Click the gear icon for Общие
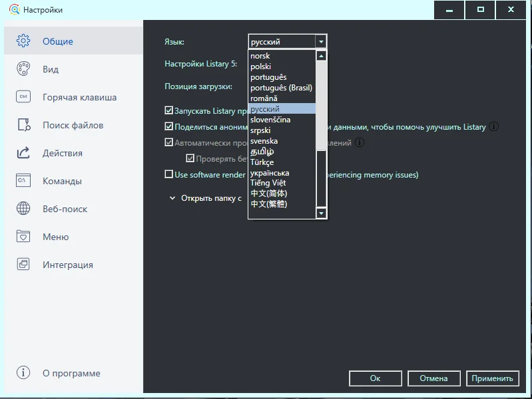Screen dimensions: 532x399 pyautogui.click(x=23, y=41)
